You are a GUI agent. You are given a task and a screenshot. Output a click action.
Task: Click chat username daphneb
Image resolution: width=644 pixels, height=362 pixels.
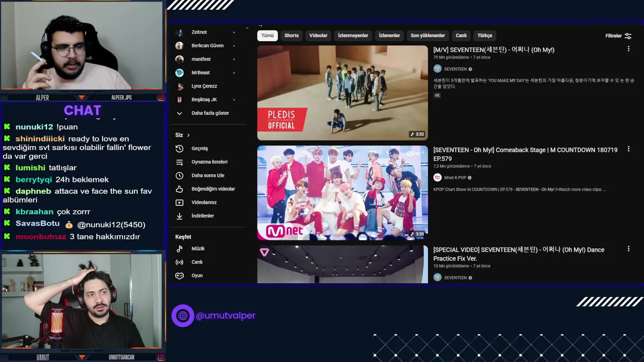pyautogui.click(x=33, y=191)
